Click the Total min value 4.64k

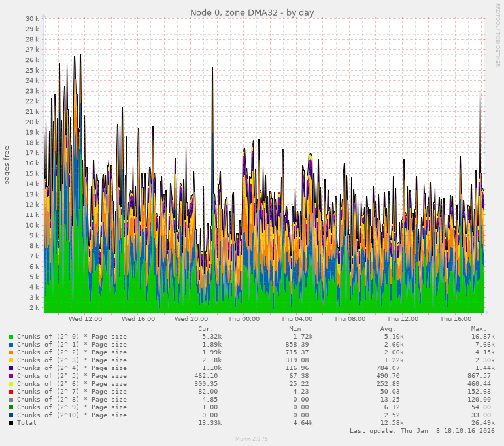[x=303, y=423]
